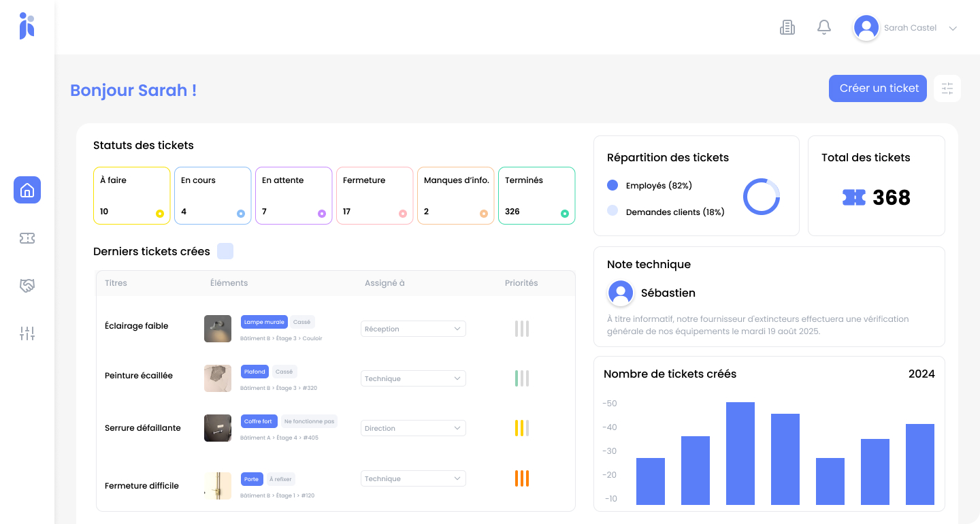
Task: Open the filter icon beside Créer un ticket
Action: coord(947,88)
